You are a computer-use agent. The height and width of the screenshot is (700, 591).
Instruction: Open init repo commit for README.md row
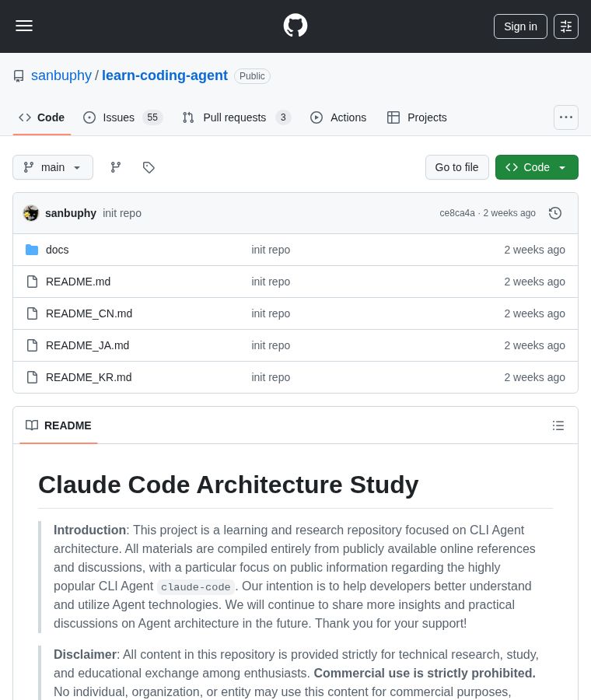[271, 282]
